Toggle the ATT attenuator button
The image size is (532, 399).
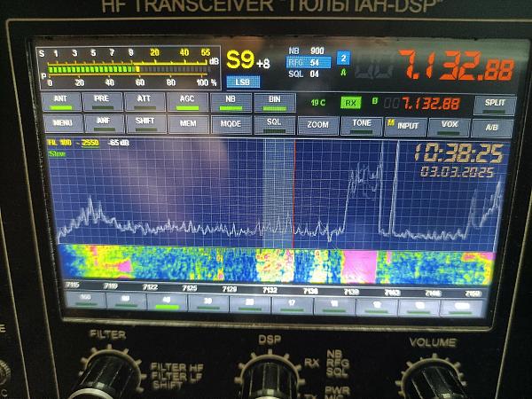pyautogui.click(x=145, y=101)
